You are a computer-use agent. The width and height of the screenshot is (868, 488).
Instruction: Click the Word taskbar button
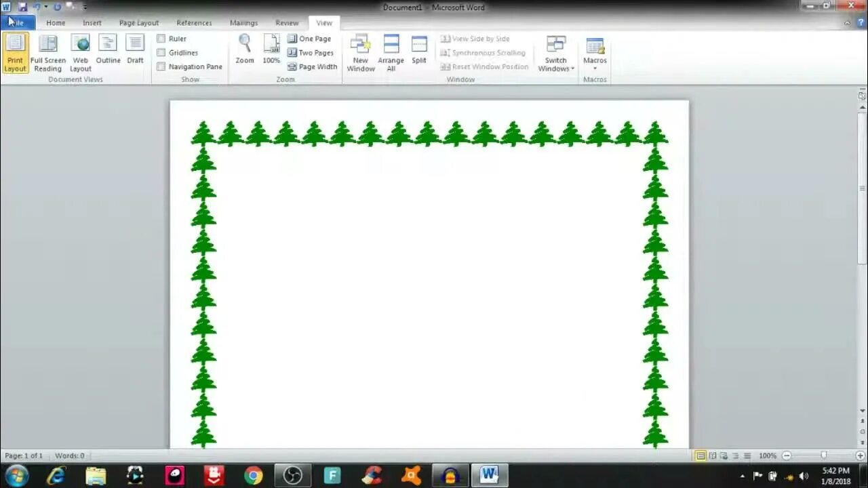click(x=489, y=476)
